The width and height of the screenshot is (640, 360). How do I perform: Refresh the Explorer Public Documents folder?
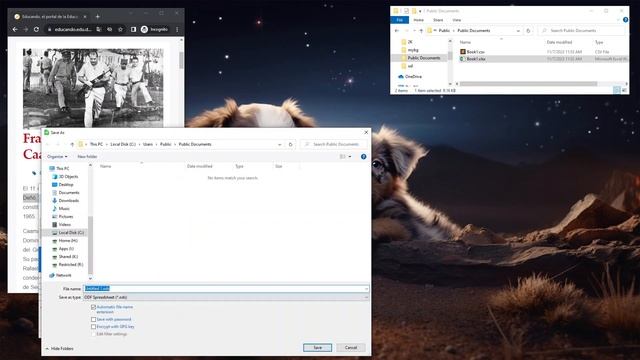[528, 31]
